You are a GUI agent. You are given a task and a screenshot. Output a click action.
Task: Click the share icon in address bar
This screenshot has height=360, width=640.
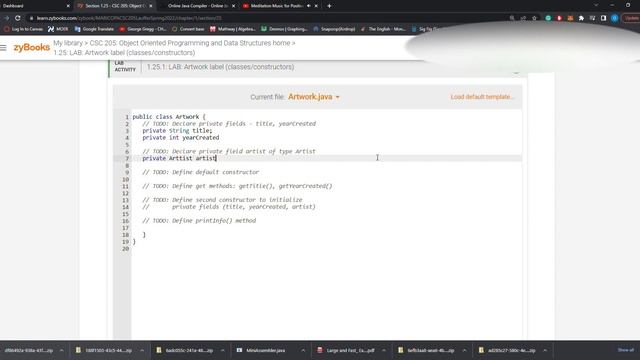(523, 18)
